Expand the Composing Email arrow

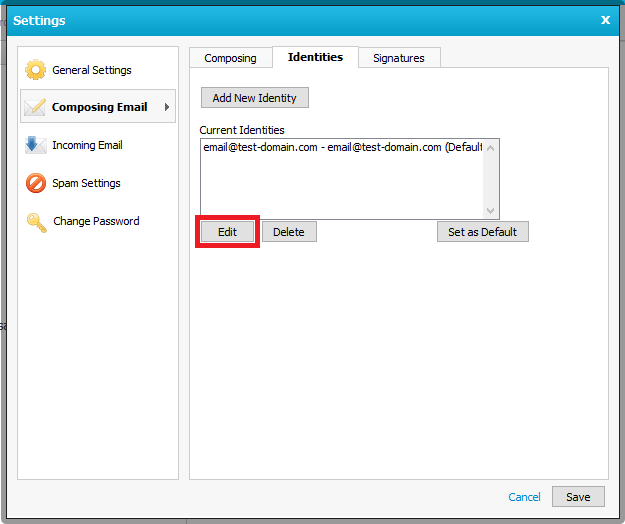click(167, 107)
